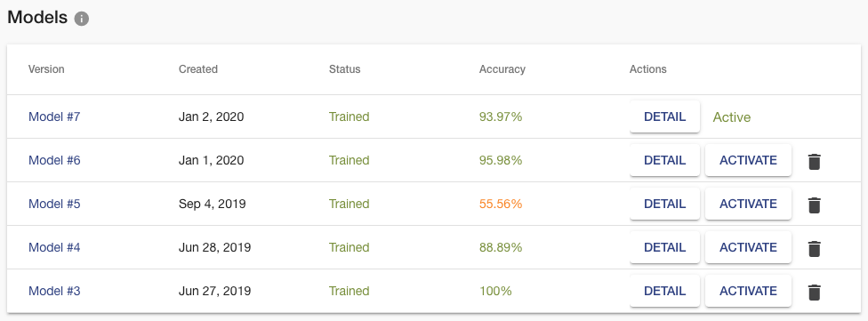Activate Model #5
868x321 pixels.
pyautogui.click(x=748, y=205)
